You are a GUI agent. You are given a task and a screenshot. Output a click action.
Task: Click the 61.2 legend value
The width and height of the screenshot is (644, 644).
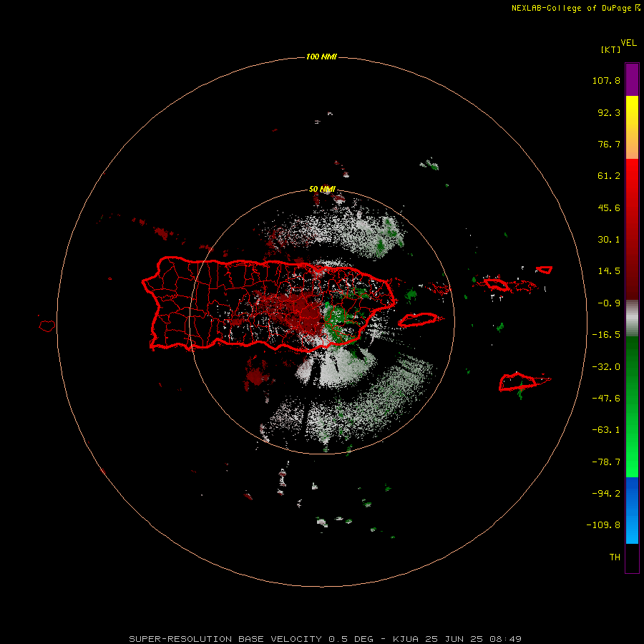click(609, 176)
